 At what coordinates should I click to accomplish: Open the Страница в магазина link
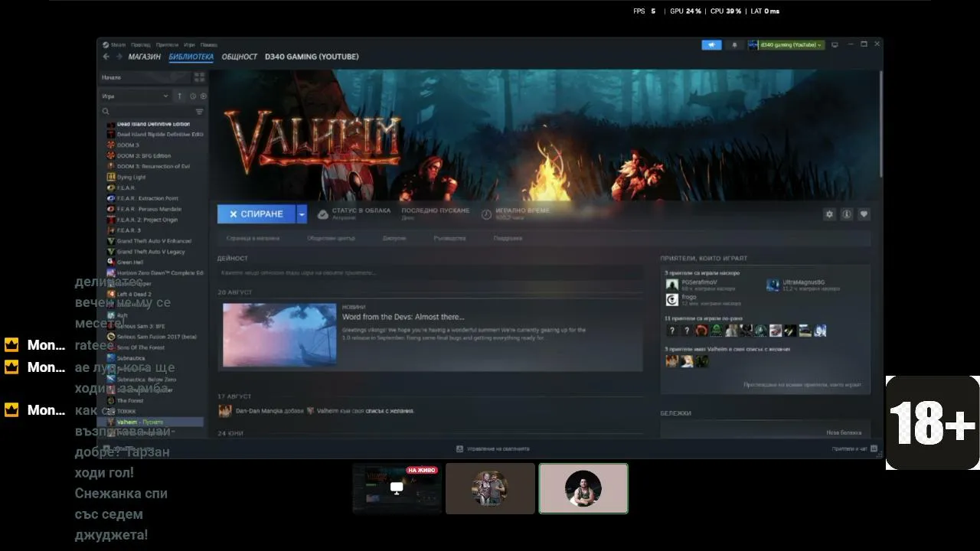[x=253, y=238]
